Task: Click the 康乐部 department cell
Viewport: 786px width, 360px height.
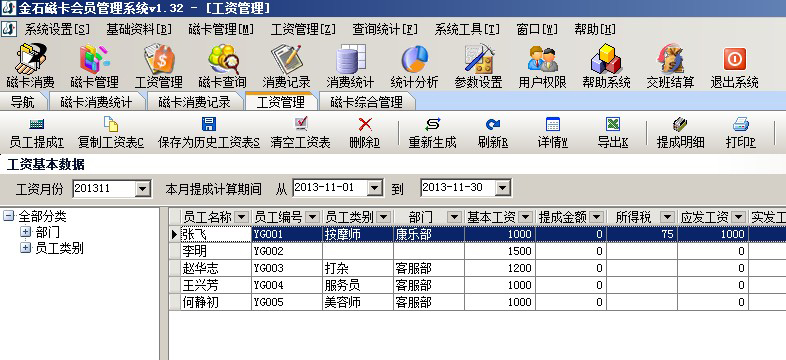Action: [429, 234]
